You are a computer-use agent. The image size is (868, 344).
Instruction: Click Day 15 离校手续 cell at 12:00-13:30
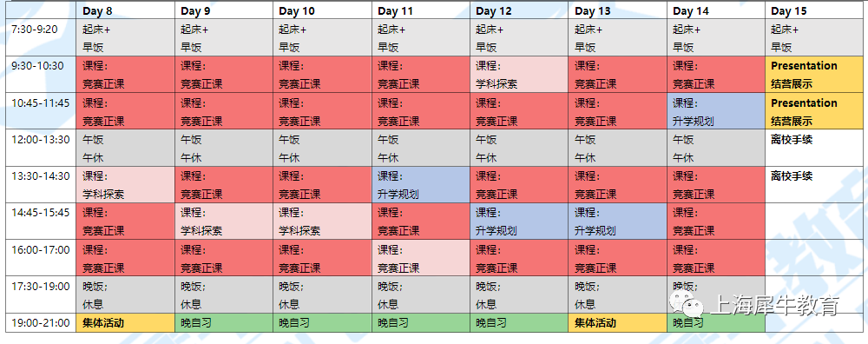pyautogui.click(x=814, y=148)
